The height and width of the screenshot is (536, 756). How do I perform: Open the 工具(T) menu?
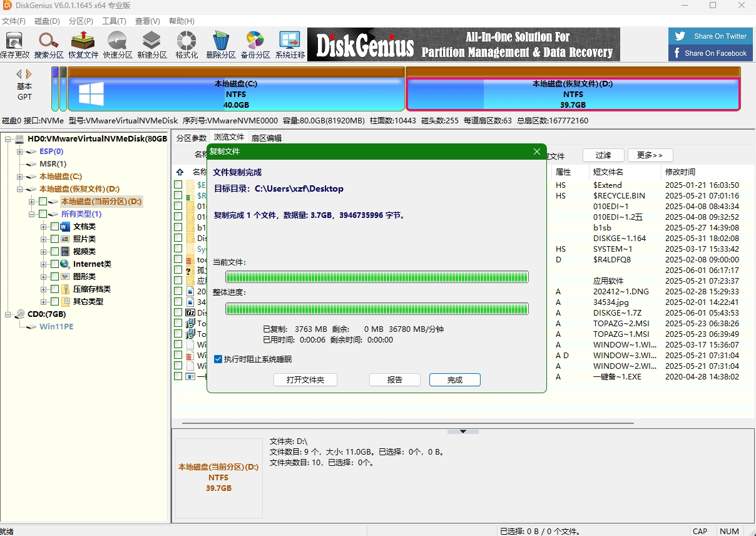pos(114,21)
